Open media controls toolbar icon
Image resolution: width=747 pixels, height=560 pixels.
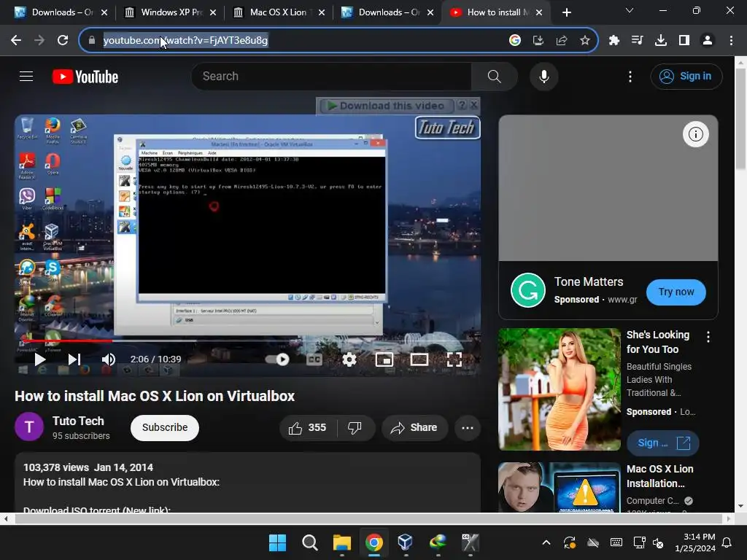pos(638,41)
